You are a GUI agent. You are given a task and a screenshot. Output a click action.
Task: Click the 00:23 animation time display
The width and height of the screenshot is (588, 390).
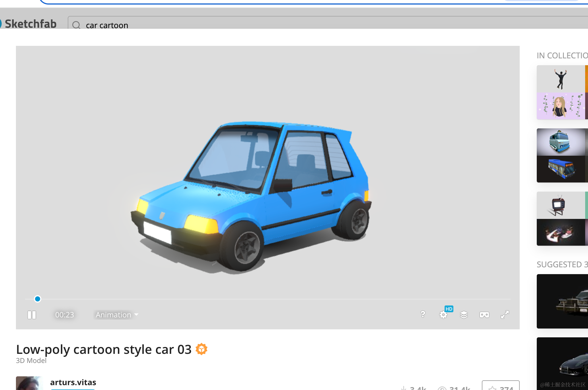click(x=65, y=315)
